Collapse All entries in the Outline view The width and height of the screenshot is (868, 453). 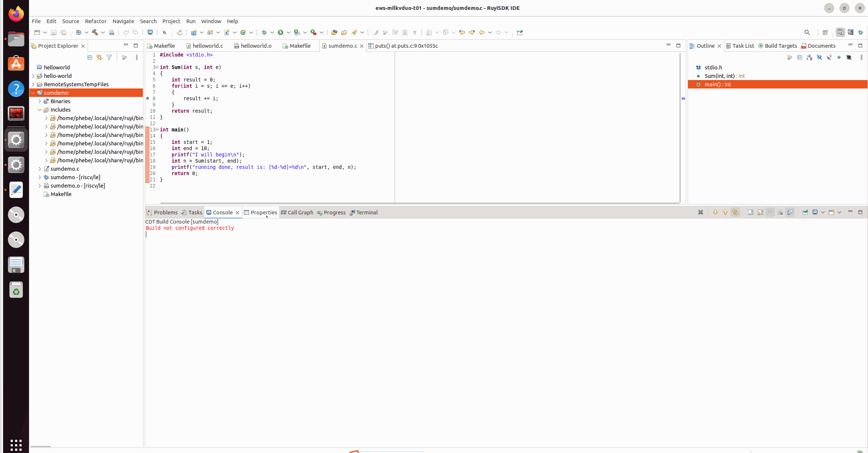pos(800,58)
